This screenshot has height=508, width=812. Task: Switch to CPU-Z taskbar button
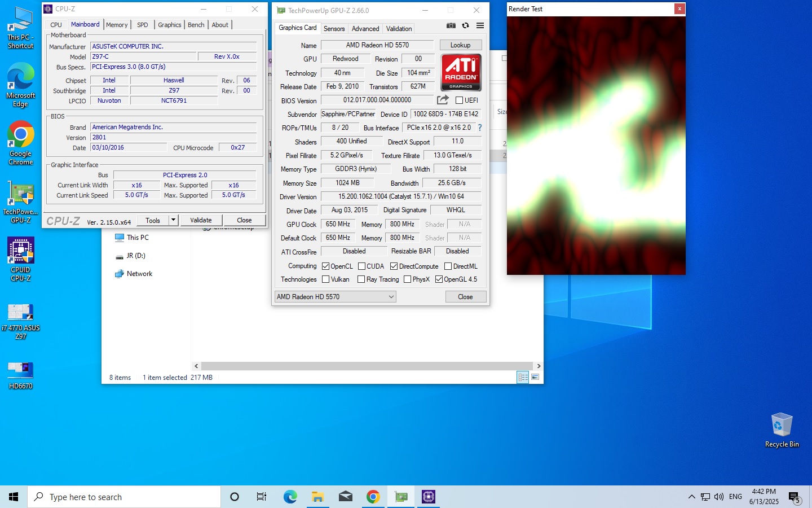point(429,497)
